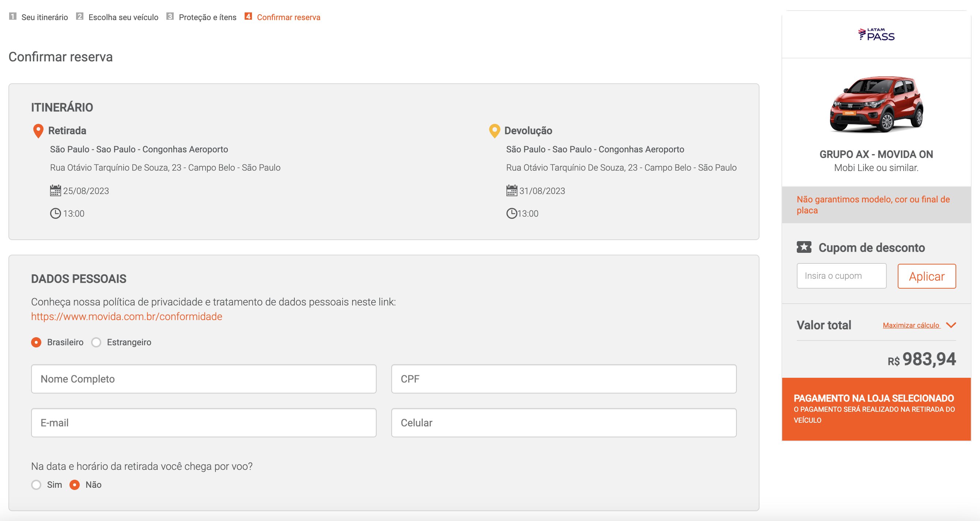Viewport: 980px width, 521px height.
Task: Open the movida.com.br/conformidade privacy link
Action: (127, 316)
